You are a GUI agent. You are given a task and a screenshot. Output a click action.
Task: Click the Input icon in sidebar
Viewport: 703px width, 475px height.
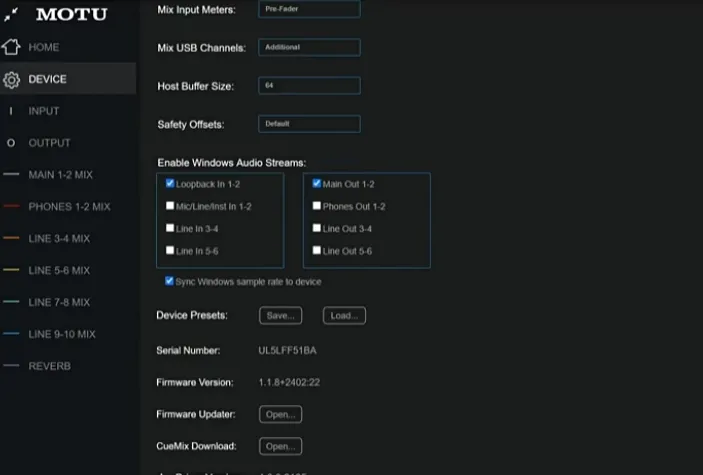12,111
